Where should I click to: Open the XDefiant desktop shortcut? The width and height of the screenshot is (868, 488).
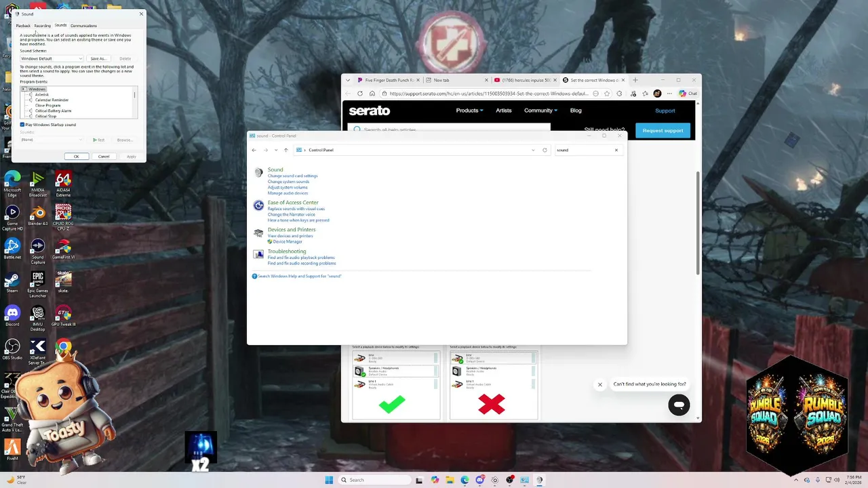pyautogui.click(x=38, y=352)
